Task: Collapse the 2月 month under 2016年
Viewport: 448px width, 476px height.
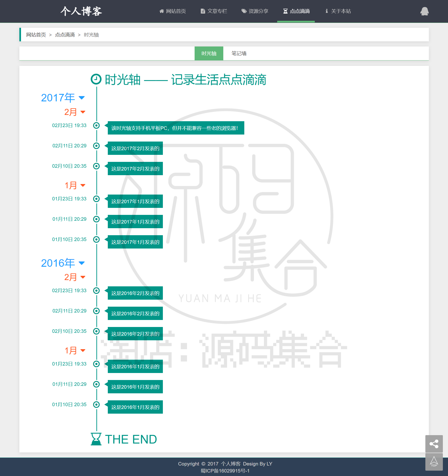Action: 75,277
